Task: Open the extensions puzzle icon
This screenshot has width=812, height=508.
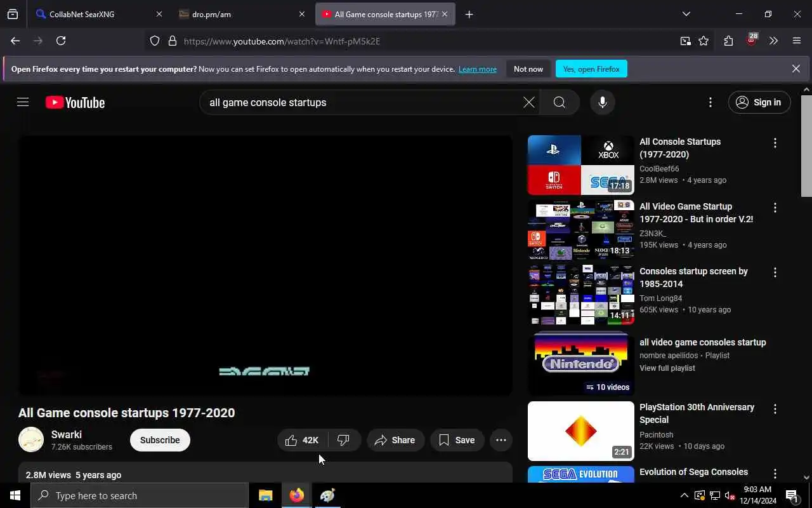Action: click(728, 41)
